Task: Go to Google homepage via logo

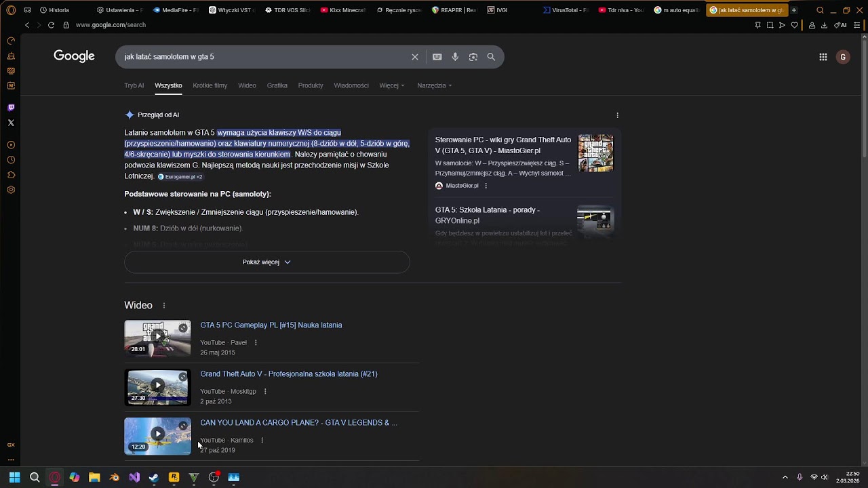Action: pyautogui.click(x=75, y=56)
